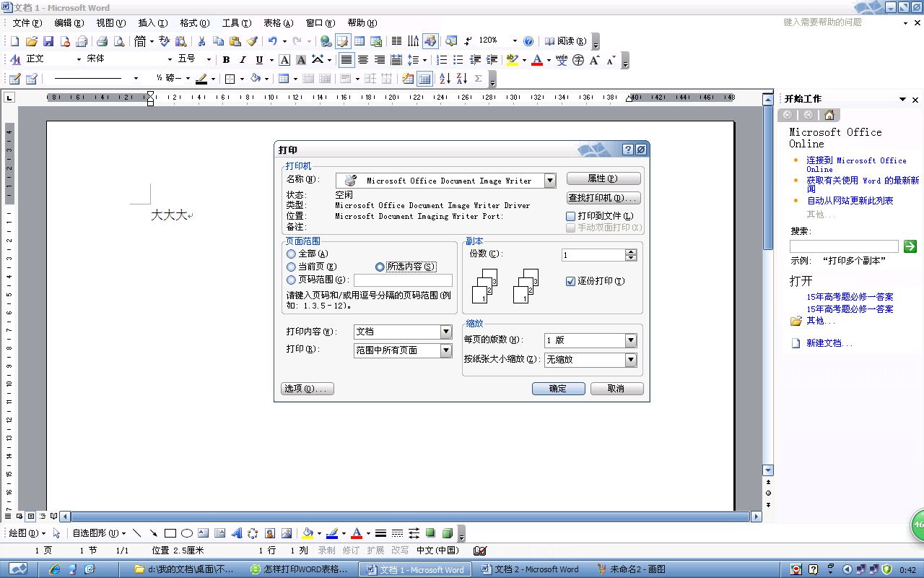Open the printer name dropdown
924x578 pixels.
550,181
